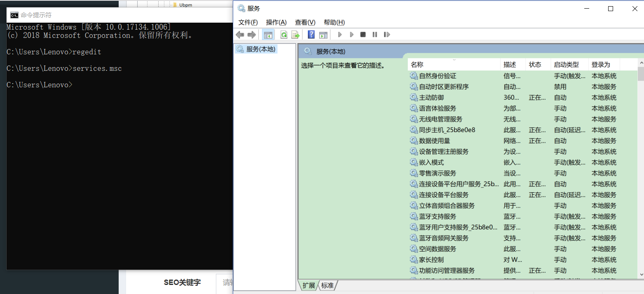
Task: Switch to the 扩展 tab
Action: click(309, 285)
